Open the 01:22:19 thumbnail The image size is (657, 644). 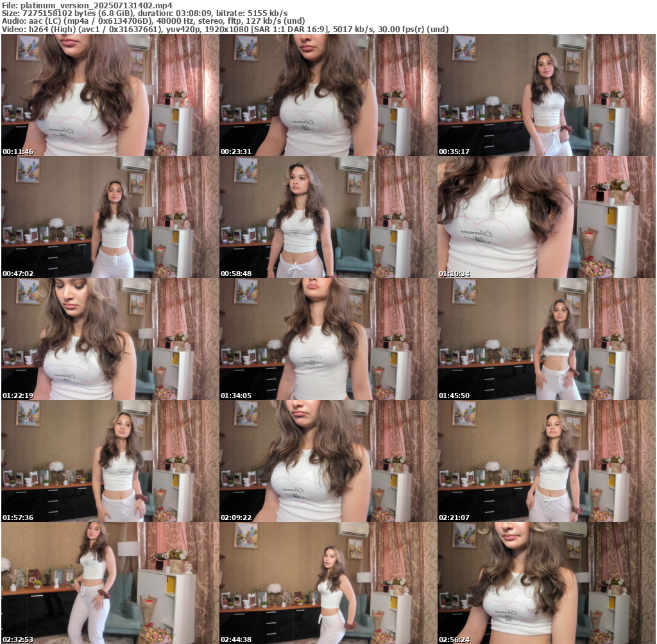tap(110, 340)
